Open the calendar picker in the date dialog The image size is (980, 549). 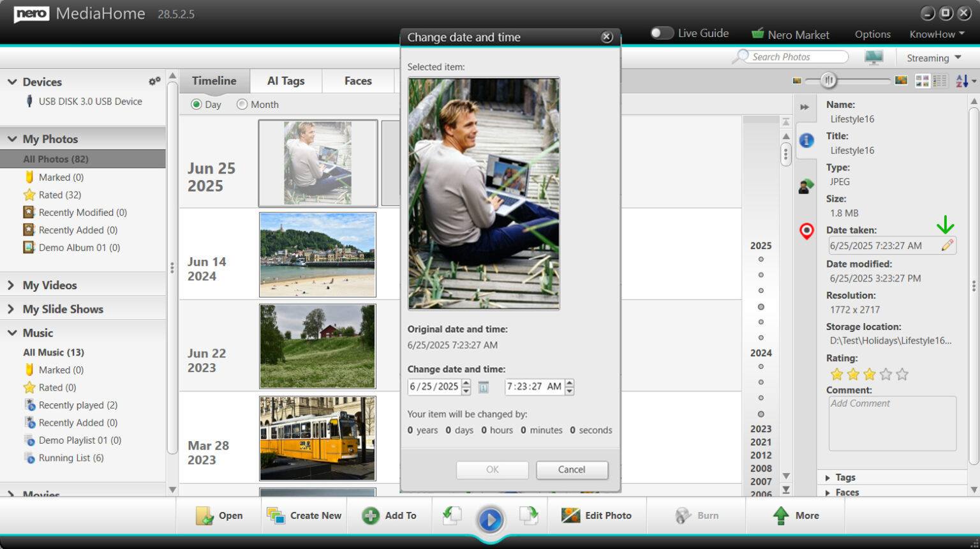(x=484, y=387)
